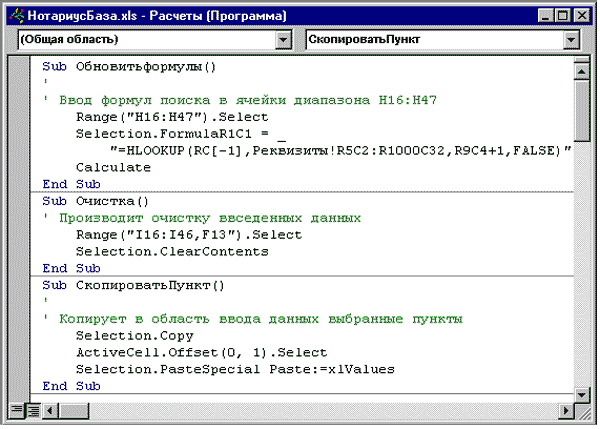Click the line 'Selection.Copy'
The image size is (600, 429).
pos(134,336)
